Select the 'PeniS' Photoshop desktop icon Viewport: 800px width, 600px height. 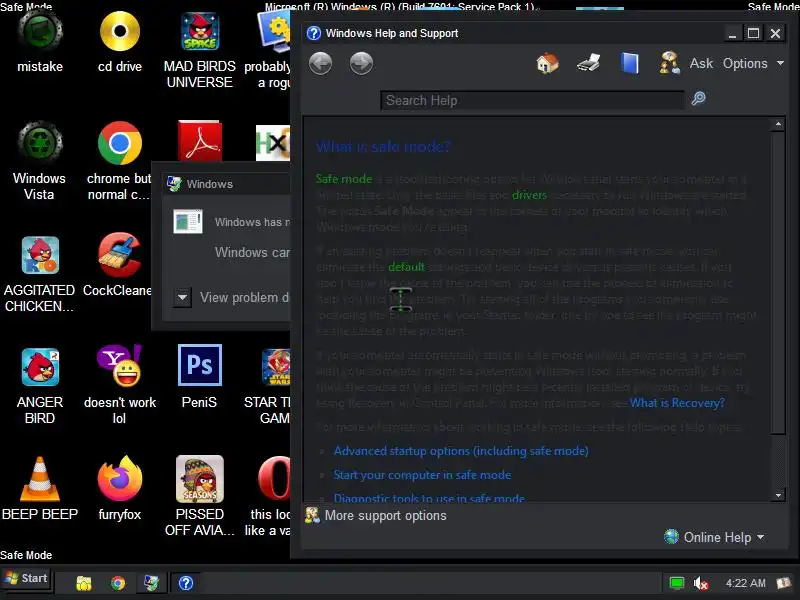pos(199,377)
